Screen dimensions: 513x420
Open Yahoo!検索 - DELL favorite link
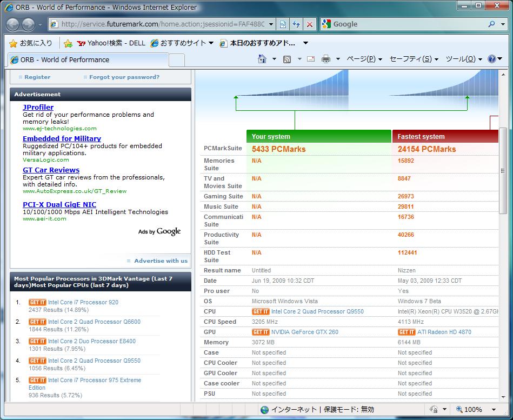click(x=111, y=43)
